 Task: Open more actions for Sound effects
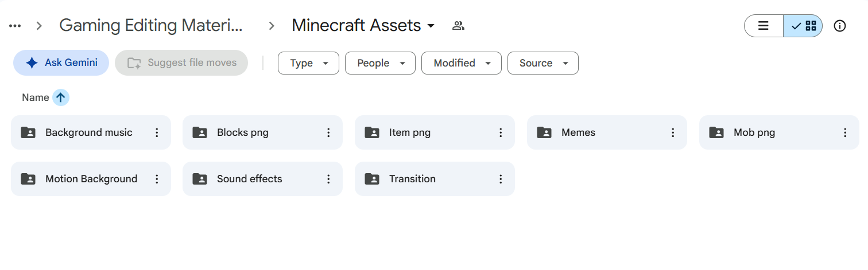pyautogui.click(x=328, y=179)
